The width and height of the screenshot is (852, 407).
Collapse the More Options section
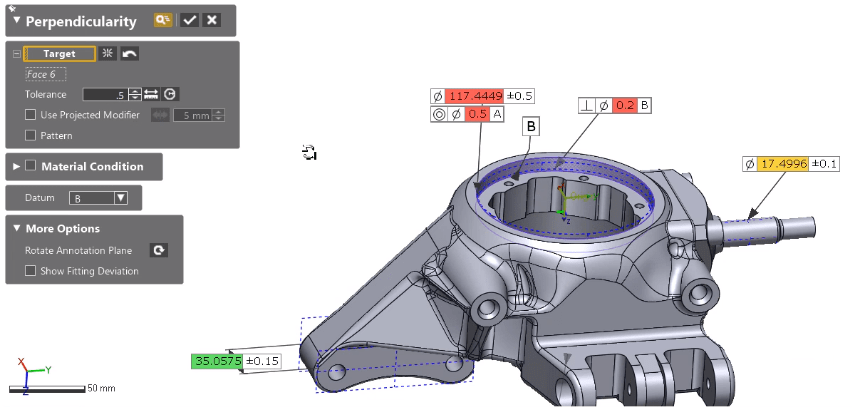(15, 229)
